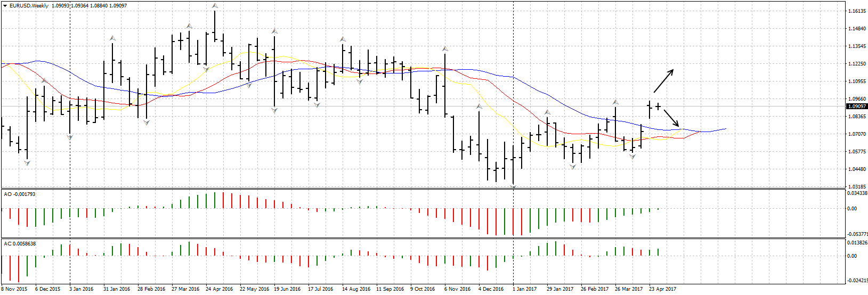This screenshot has width=868, height=295.
Task: Click the 1.16135 price scale label
Action: (857, 11)
